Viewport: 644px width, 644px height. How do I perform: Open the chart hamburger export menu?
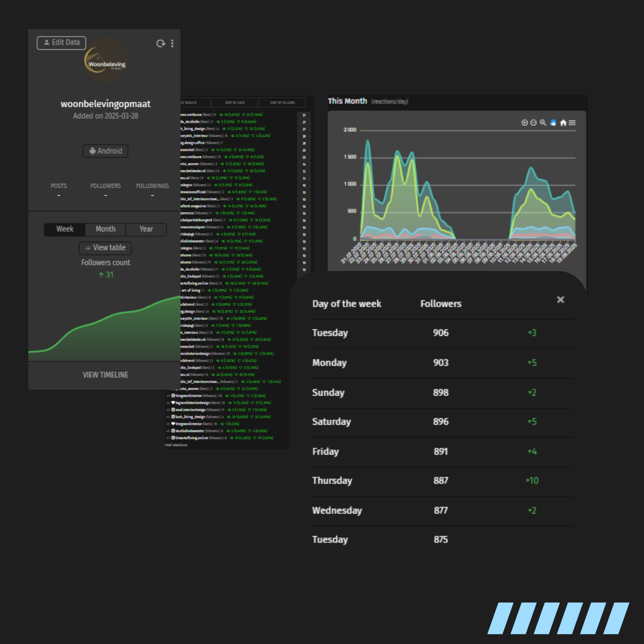pos(572,123)
